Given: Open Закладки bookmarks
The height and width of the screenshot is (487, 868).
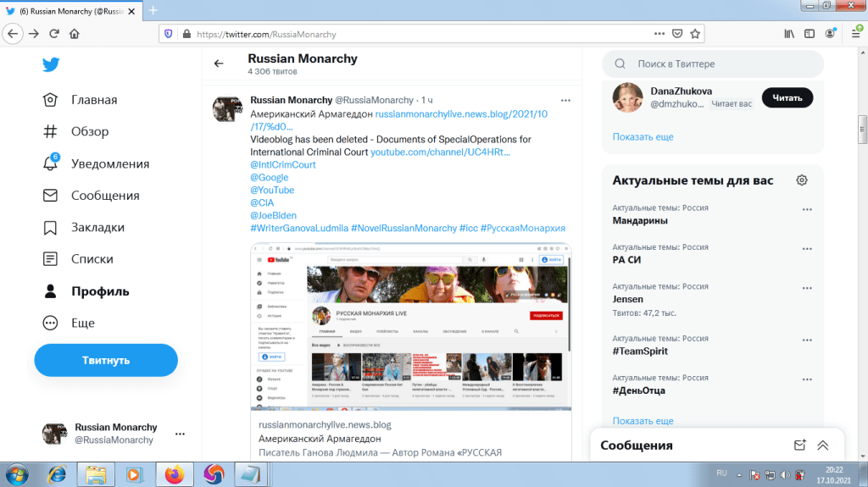Looking at the screenshot, I should pyautogui.click(x=84, y=228).
